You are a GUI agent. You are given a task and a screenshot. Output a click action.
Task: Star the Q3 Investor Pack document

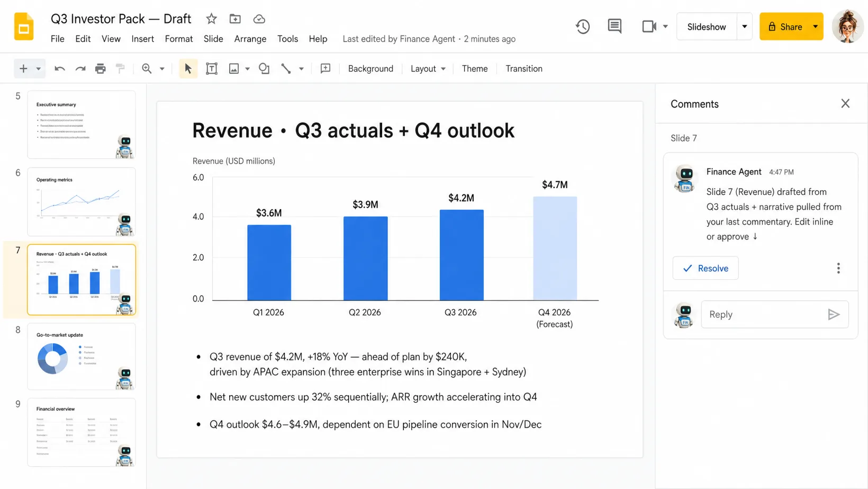211,19
